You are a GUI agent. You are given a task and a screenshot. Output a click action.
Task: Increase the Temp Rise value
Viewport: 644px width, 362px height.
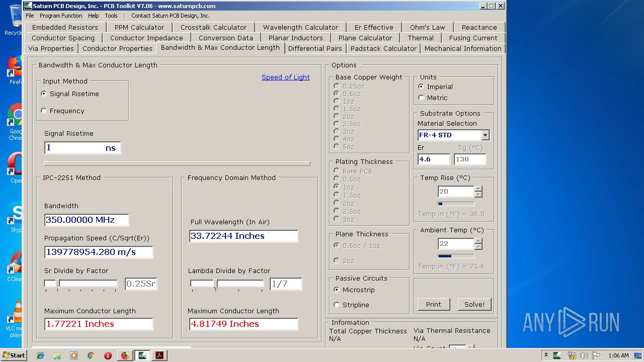coord(478,189)
